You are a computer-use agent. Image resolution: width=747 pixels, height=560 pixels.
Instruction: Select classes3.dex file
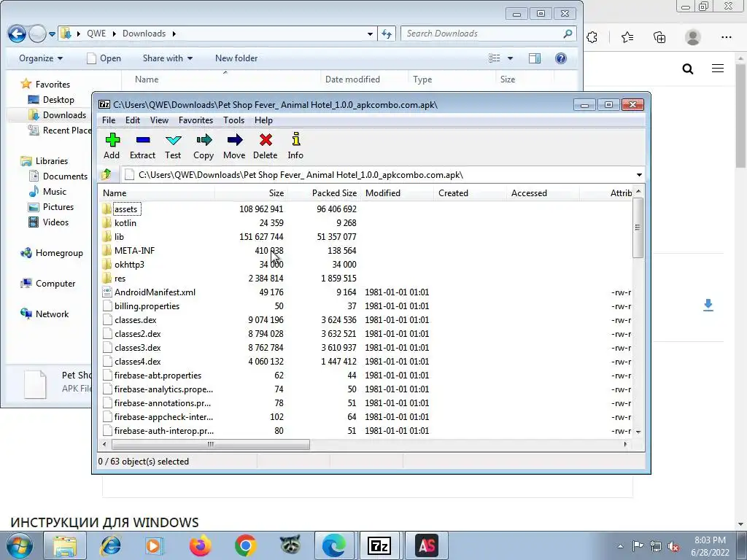[x=137, y=348]
